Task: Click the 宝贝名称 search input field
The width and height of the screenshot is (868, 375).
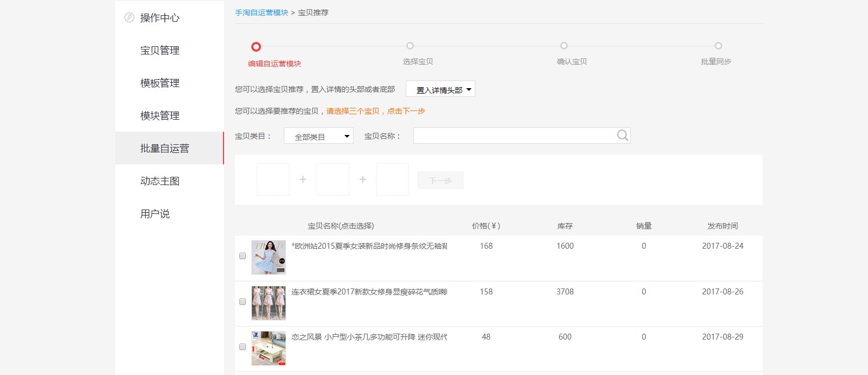Action: pyautogui.click(x=514, y=136)
